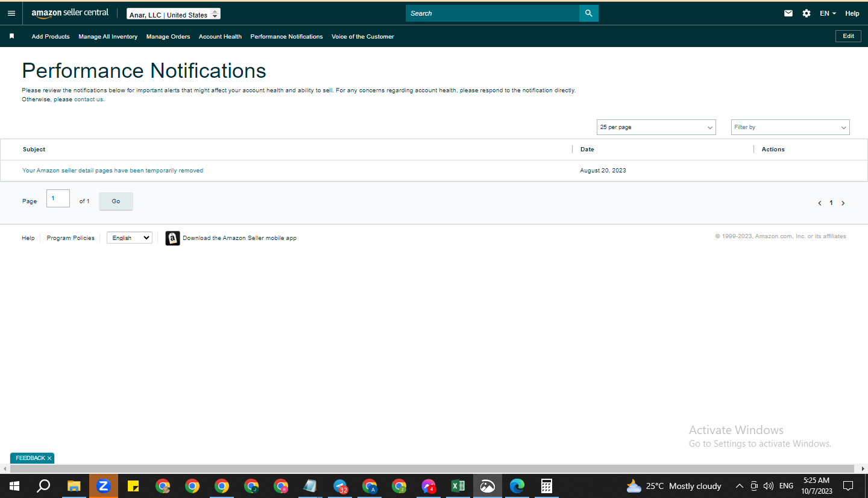868x498 pixels.
Task: Open the Windows notification center
Action: coord(848,486)
